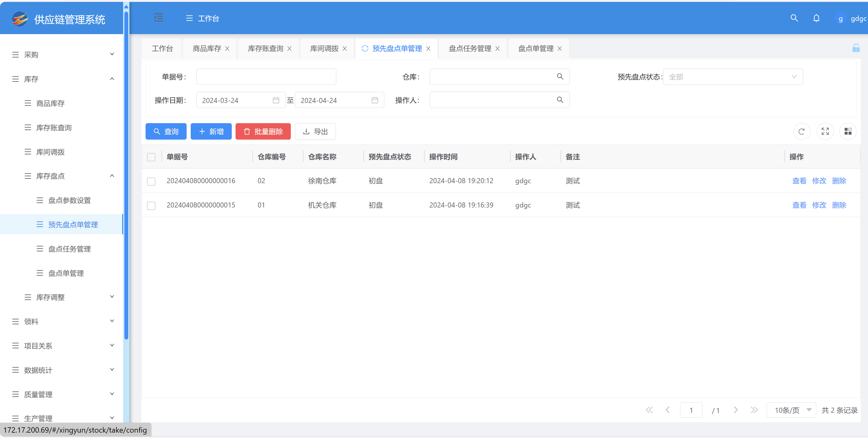Close the 商品库存 tab
The height and width of the screenshot is (438, 868).
227,49
